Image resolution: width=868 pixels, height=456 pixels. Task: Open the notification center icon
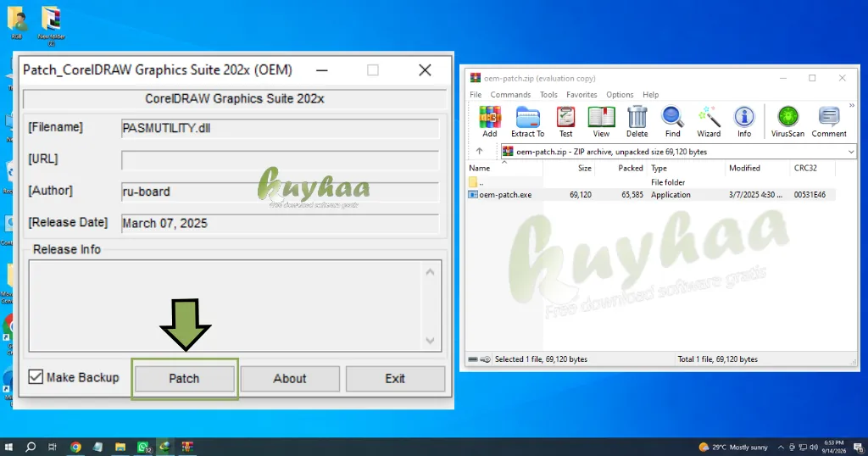point(859,448)
